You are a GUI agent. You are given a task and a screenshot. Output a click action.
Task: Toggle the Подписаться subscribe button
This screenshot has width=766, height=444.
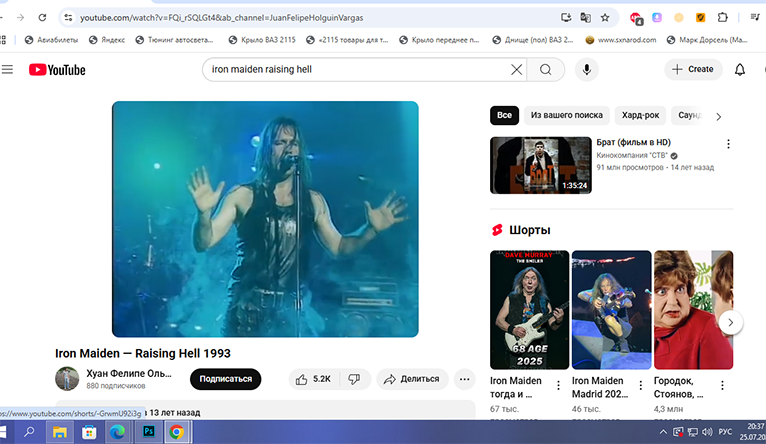coord(225,379)
